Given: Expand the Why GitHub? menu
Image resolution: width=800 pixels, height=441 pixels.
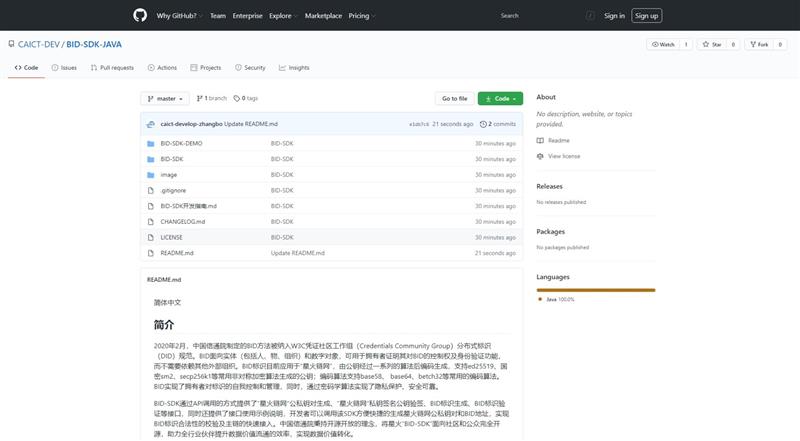Looking at the screenshot, I should pyautogui.click(x=179, y=16).
